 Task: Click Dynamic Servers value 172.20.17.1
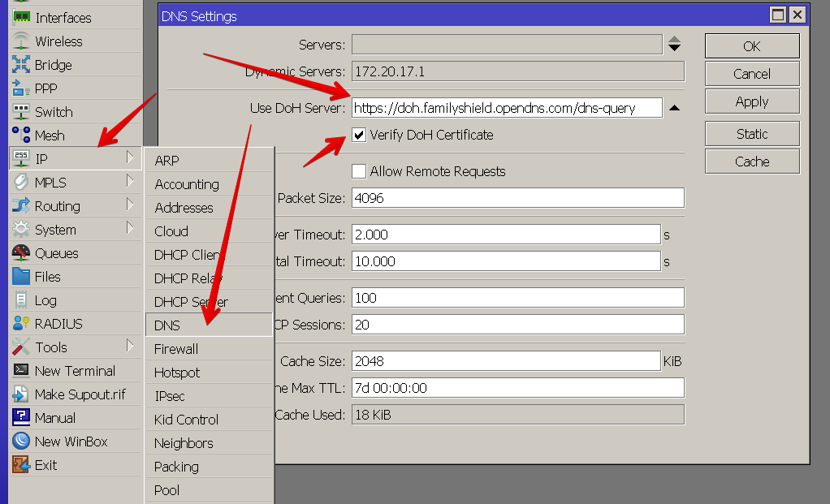[x=518, y=71]
